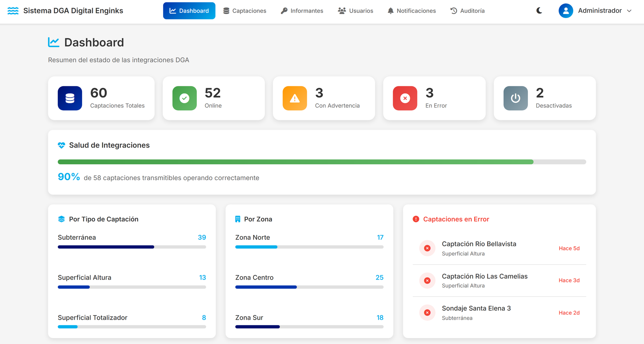The width and height of the screenshot is (644, 344).
Task: Select the Zona Centro row
Action: coord(309,281)
